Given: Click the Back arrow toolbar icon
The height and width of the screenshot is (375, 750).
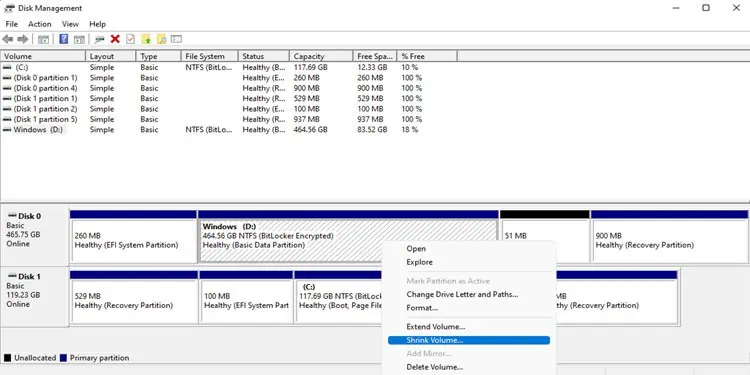Looking at the screenshot, I should (8, 39).
